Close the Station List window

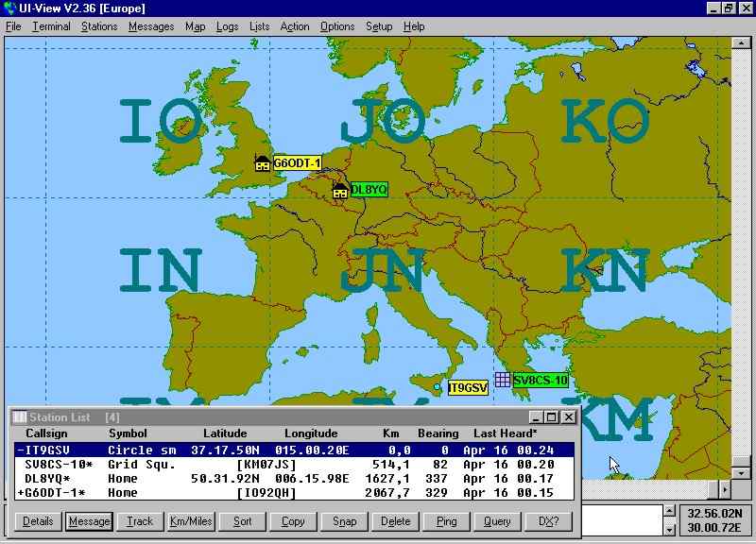(570, 416)
